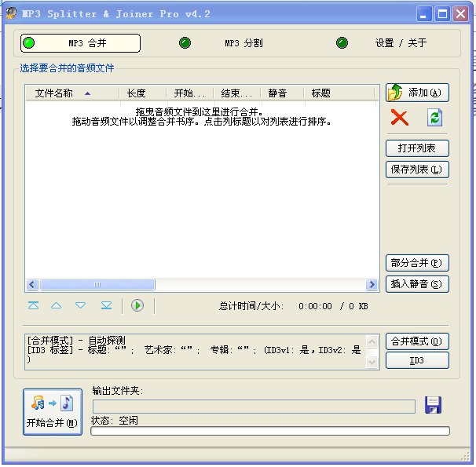Move item down arrow icon
Image resolution: width=476 pixels, height=467 pixels.
tap(80, 305)
